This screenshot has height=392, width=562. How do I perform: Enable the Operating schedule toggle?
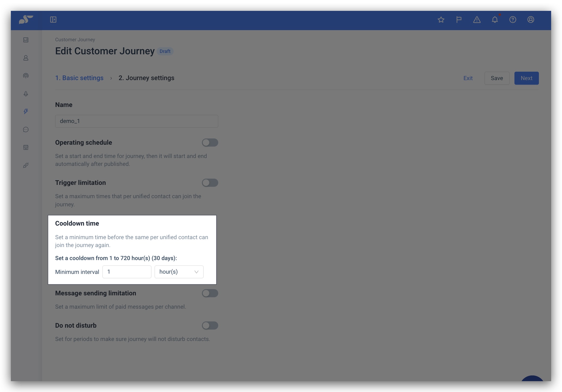point(210,143)
